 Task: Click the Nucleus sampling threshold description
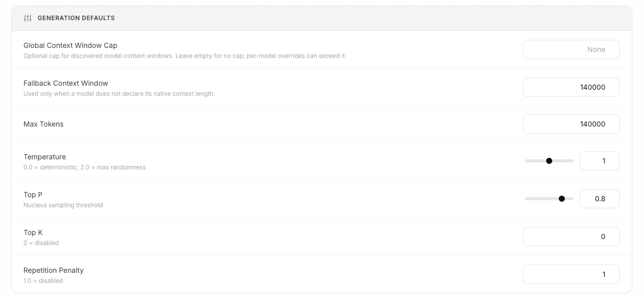pos(63,205)
